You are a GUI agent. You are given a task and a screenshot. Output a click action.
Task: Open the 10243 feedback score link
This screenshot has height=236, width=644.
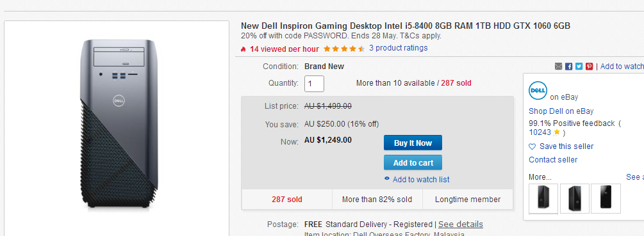click(540, 132)
